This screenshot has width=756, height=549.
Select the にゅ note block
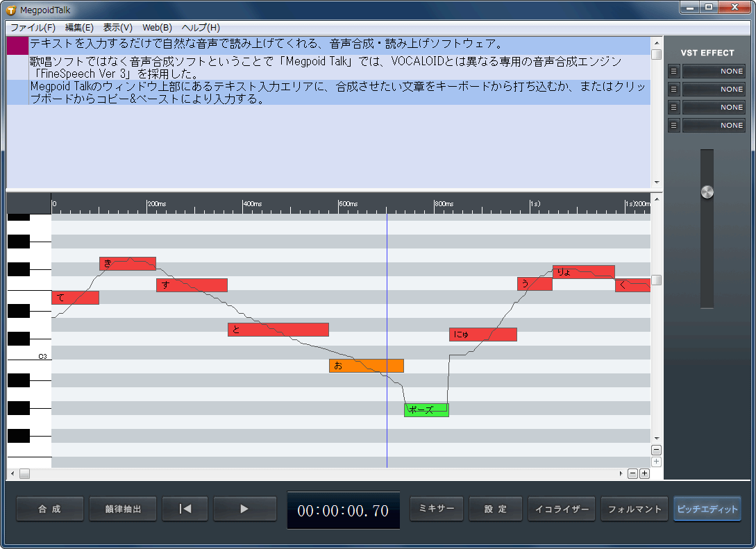coord(483,335)
